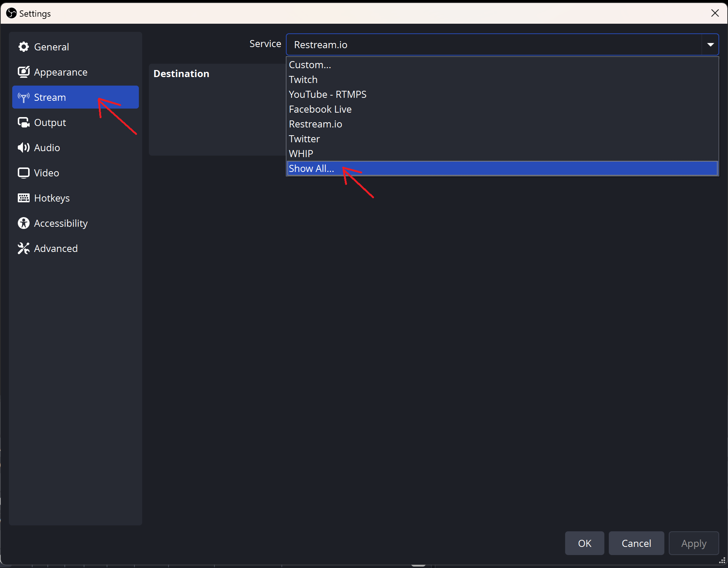Go to Advanced settings
The width and height of the screenshot is (728, 568).
(76, 248)
